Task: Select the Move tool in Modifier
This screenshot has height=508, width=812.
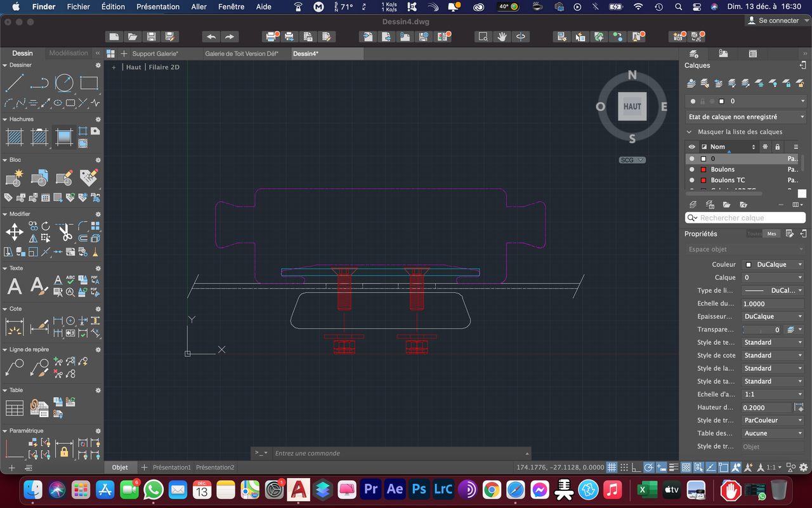Action: click(15, 232)
